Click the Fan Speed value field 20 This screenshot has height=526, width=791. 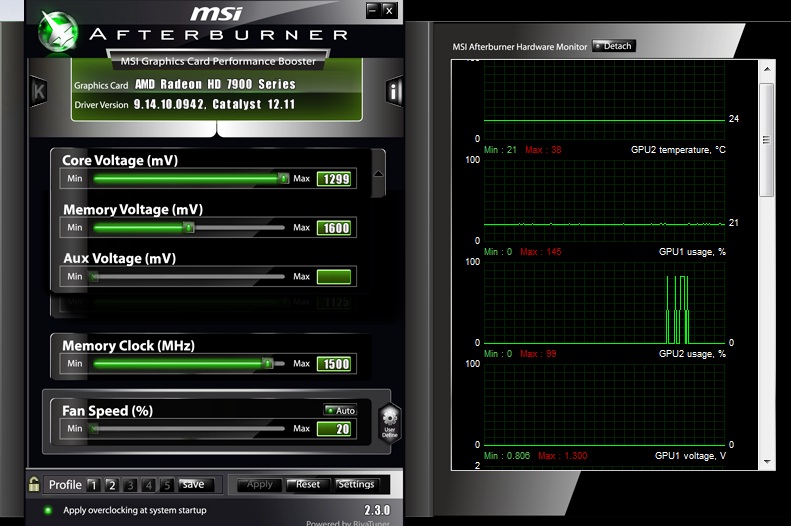[334, 429]
